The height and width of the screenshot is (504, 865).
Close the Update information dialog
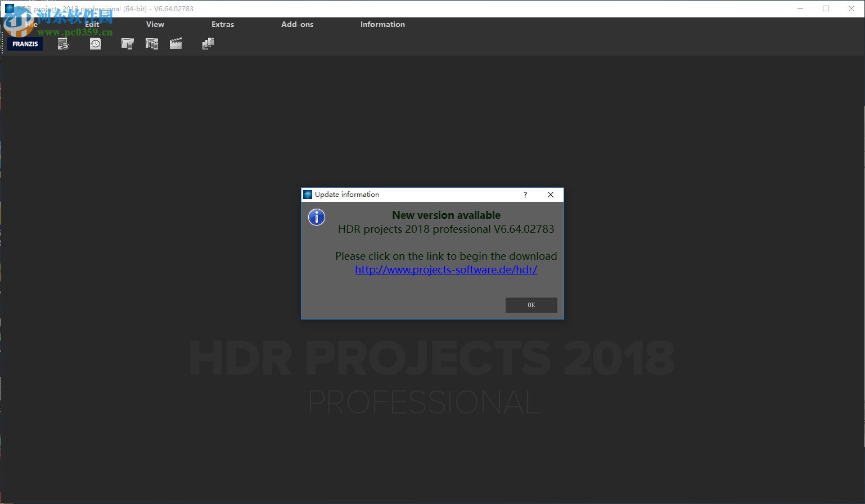pos(550,194)
